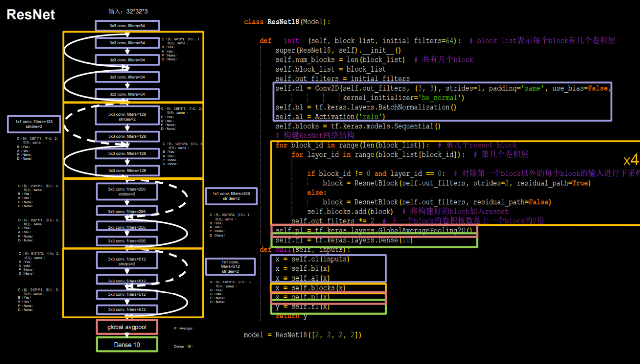Click the "def __init__" method signature

coord(360,41)
